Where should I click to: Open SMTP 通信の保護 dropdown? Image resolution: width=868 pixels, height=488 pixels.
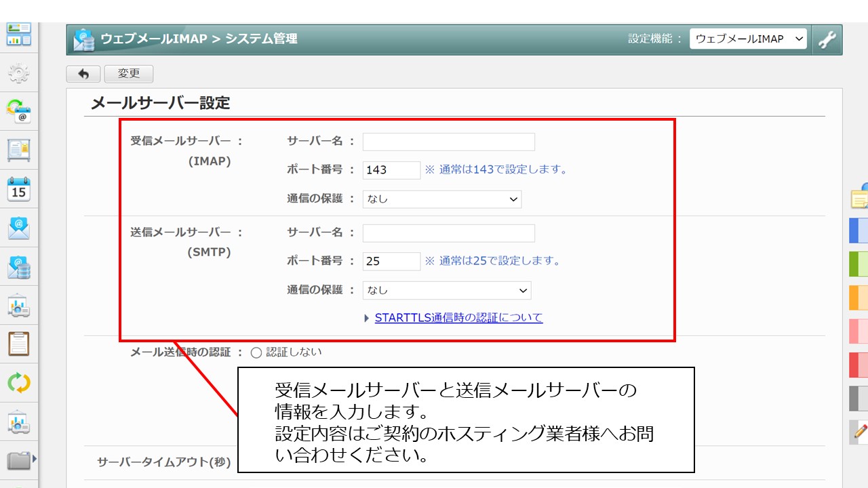447,290
